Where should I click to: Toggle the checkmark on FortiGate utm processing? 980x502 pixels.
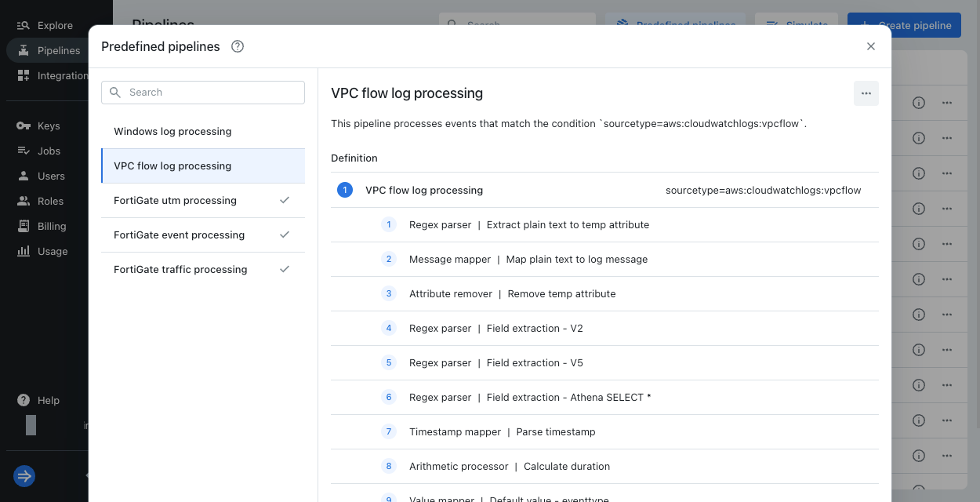[285, 200]
